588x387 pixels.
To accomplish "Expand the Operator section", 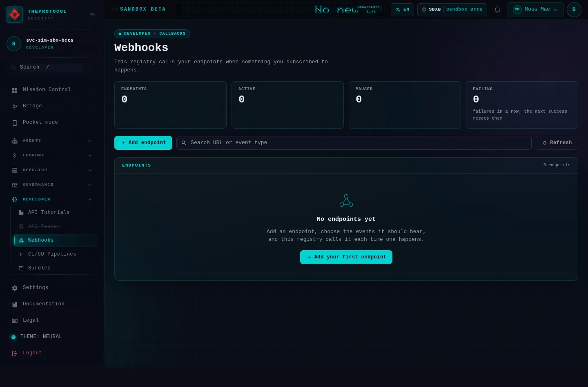I will click(52, 170).
